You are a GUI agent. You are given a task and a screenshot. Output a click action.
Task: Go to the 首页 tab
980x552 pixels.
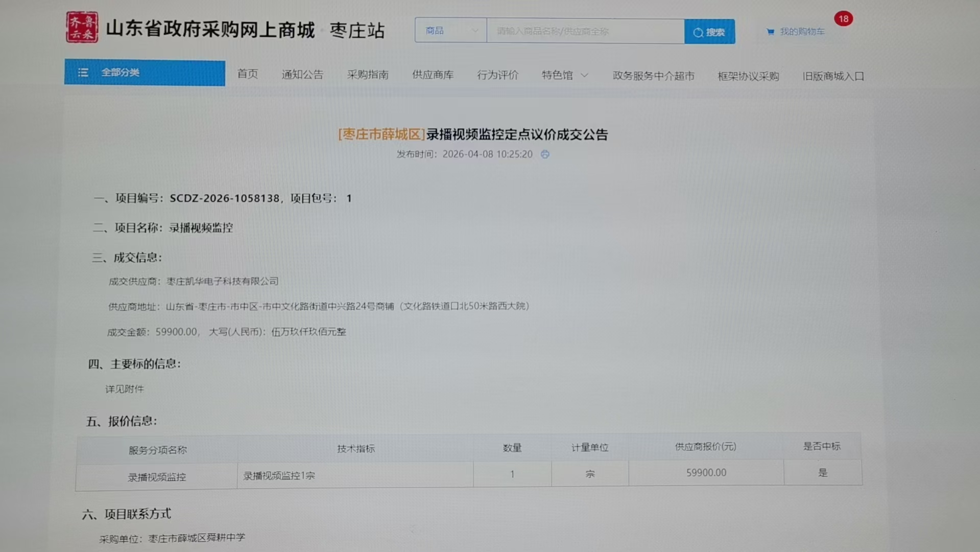[248, 75]
